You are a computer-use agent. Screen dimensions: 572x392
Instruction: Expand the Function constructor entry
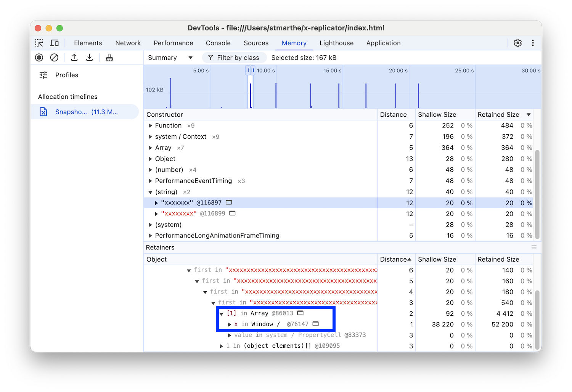pyautogui.click(x=150, y=125)
